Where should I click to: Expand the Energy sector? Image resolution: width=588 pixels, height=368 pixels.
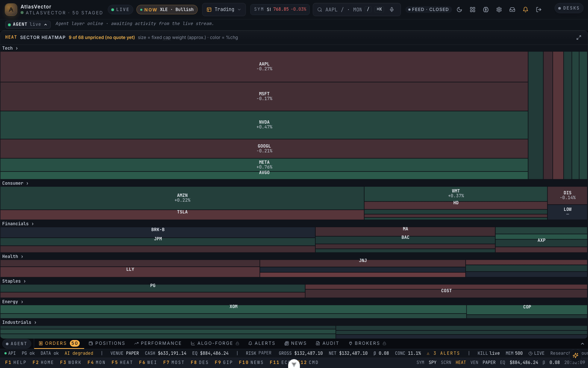[12, 302]
